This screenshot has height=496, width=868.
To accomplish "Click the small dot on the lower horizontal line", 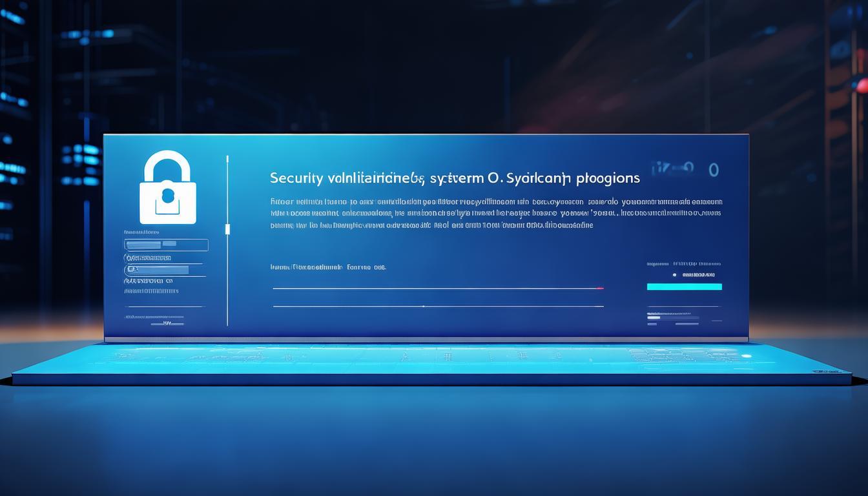I will [423, 306].
